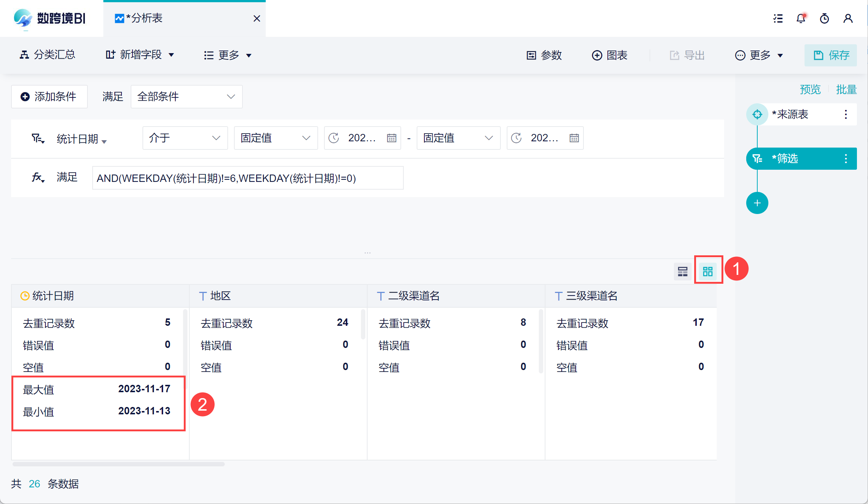Click the plus button to add step
Viewport: 868px width, 504px height.
tap(757, 203)
